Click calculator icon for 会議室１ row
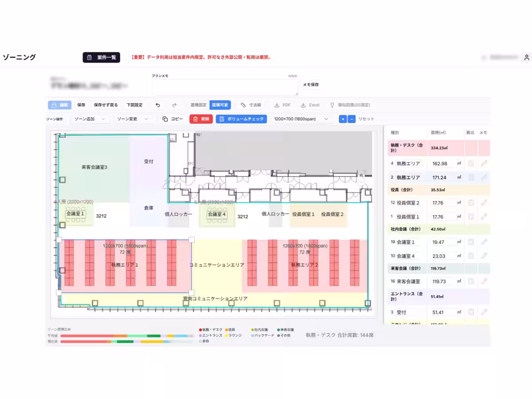This screenshot has width=532, height=399. pos(471,242)
